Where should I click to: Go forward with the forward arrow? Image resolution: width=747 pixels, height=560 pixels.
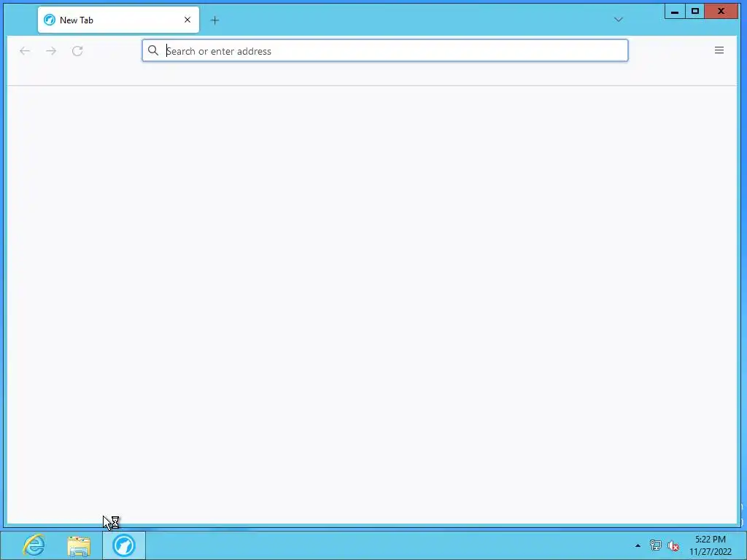51,51
